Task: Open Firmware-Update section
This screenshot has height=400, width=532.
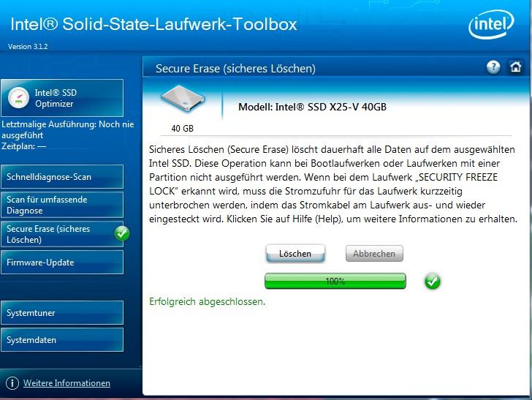Action: (x=62, y=262)
